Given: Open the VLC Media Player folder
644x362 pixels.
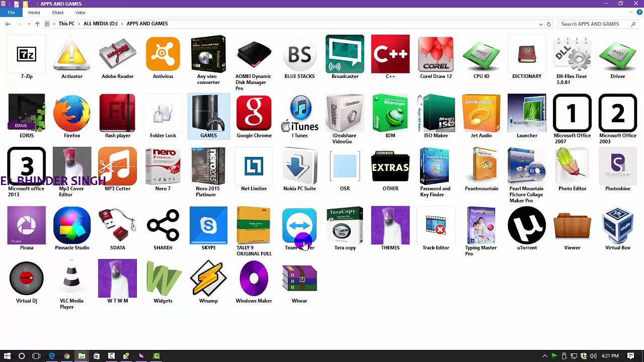Looking at the screenshot, I should pos(72,285).
